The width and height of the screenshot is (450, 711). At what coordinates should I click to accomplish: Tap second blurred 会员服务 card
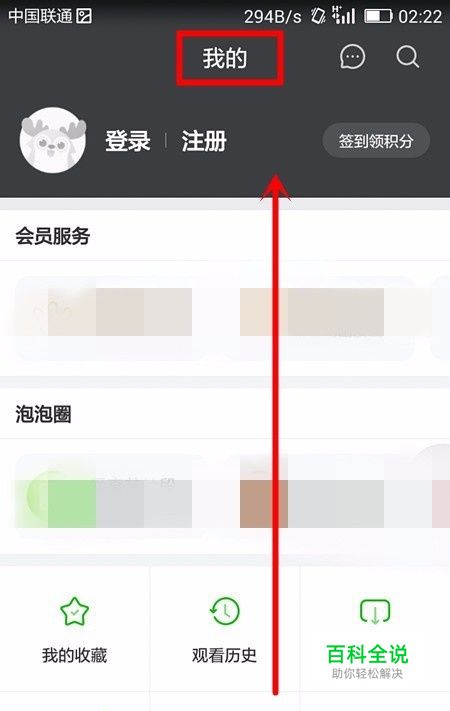pyautogui.click(x=320, y=318)
